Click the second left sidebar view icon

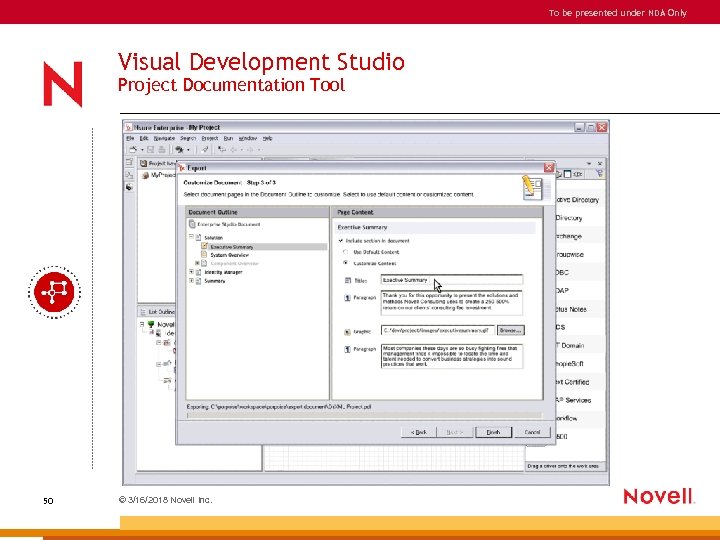click(x=129, y=175)
